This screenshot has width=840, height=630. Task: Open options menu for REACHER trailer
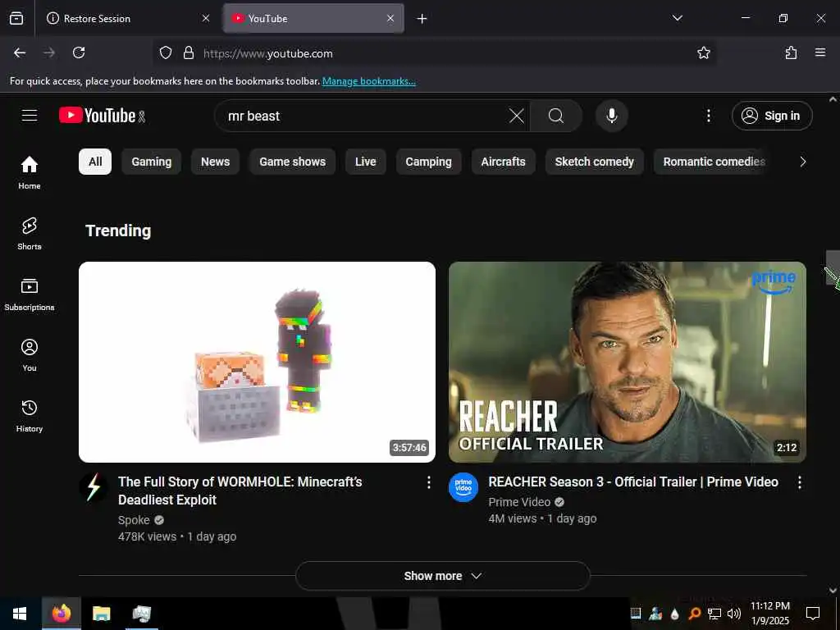tap(799, 482)
